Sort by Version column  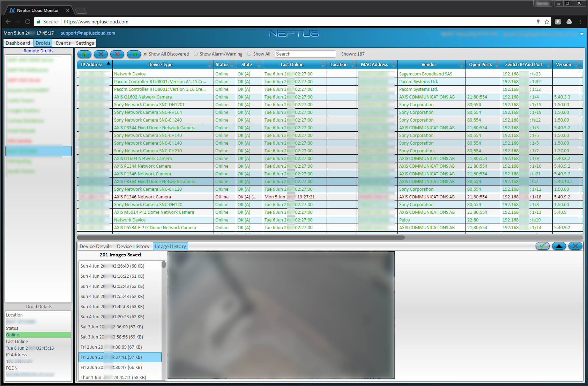[x=566, y=64]
